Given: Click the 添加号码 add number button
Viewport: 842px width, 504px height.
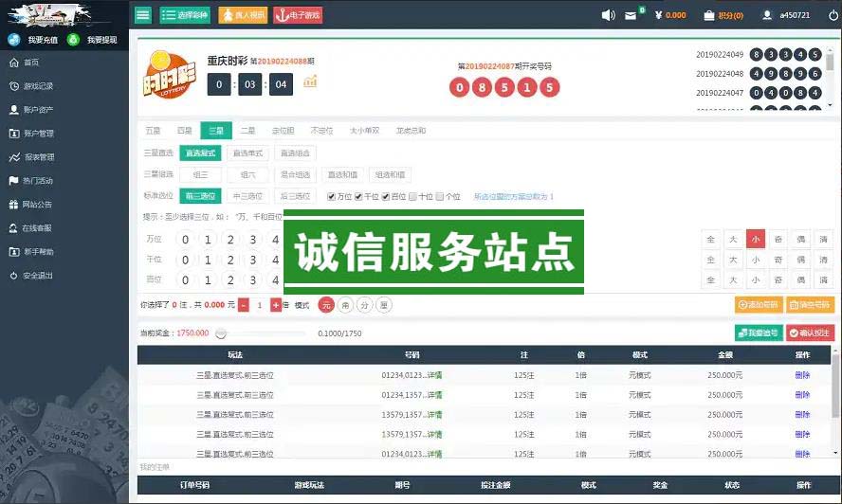Looking at the screenshot, I should click(758, 305).
